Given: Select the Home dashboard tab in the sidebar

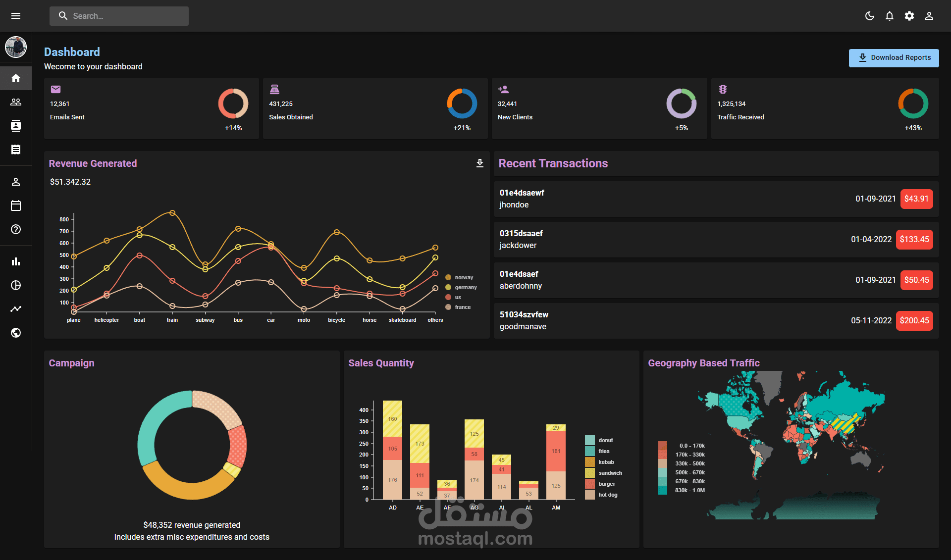Looking at the screenshot, I should (x=16, y=78).
